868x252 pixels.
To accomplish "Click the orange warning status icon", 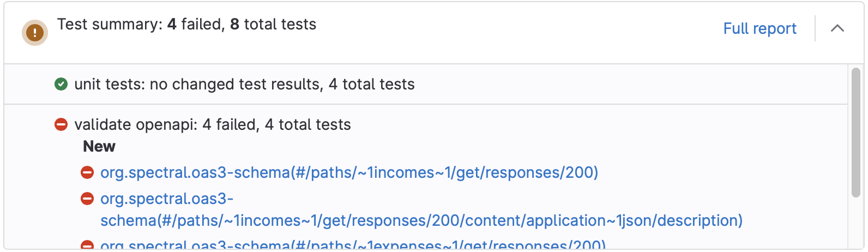I will 35,33.
